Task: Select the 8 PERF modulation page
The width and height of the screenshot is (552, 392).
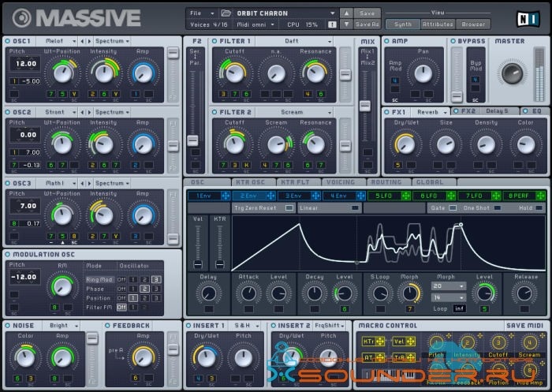Action: point(519,196)
